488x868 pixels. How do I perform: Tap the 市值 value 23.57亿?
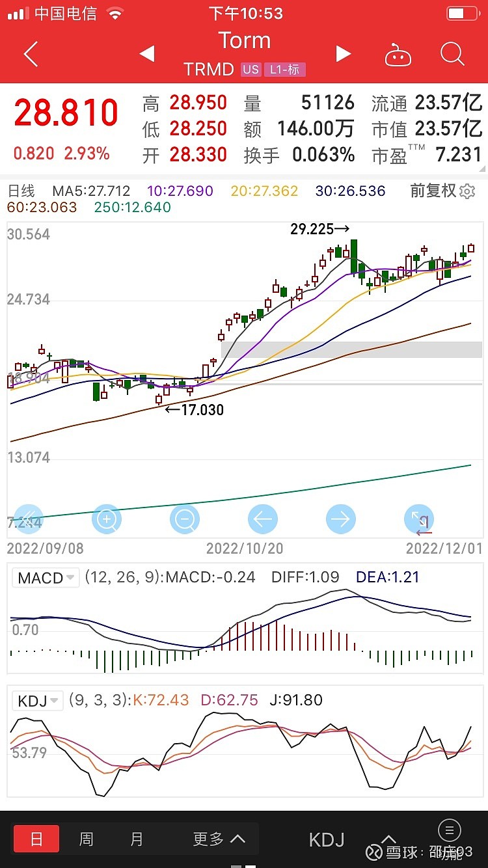[448, 129]
